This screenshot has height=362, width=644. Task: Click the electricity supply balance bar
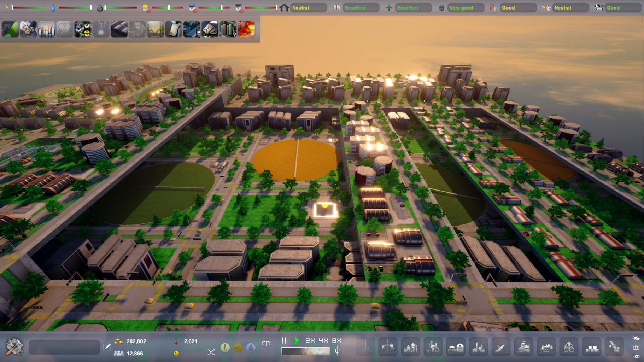click(28, 8)
